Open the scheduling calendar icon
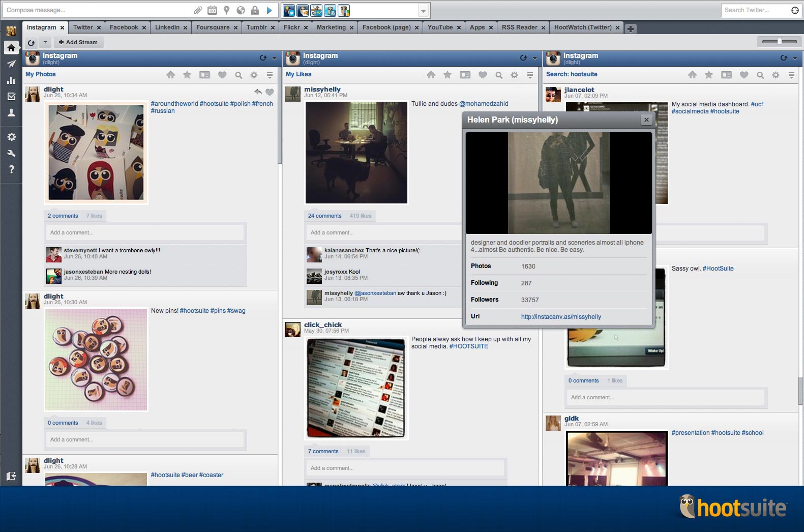The height and width of the screenshot is (532, 804). pos(212,10)
